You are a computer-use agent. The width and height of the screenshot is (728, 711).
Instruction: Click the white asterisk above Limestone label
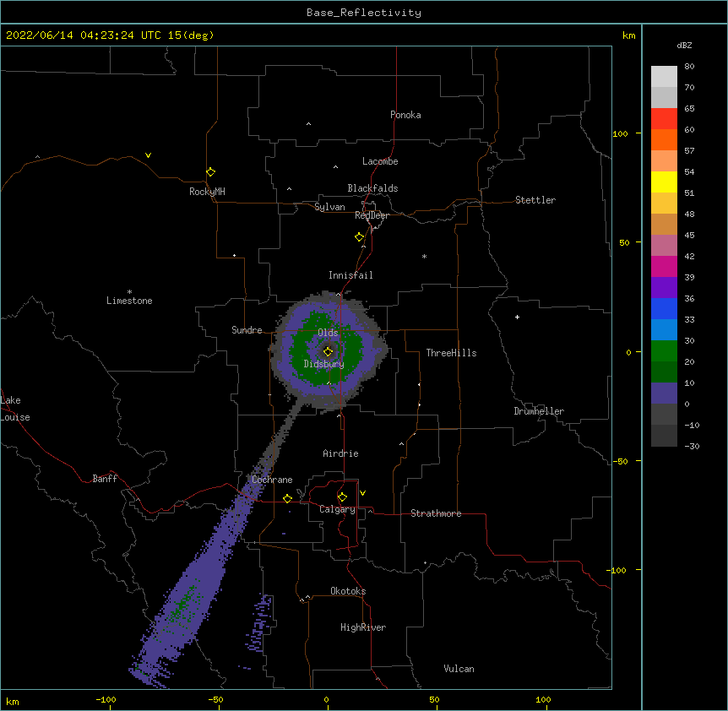pos(129,292)
